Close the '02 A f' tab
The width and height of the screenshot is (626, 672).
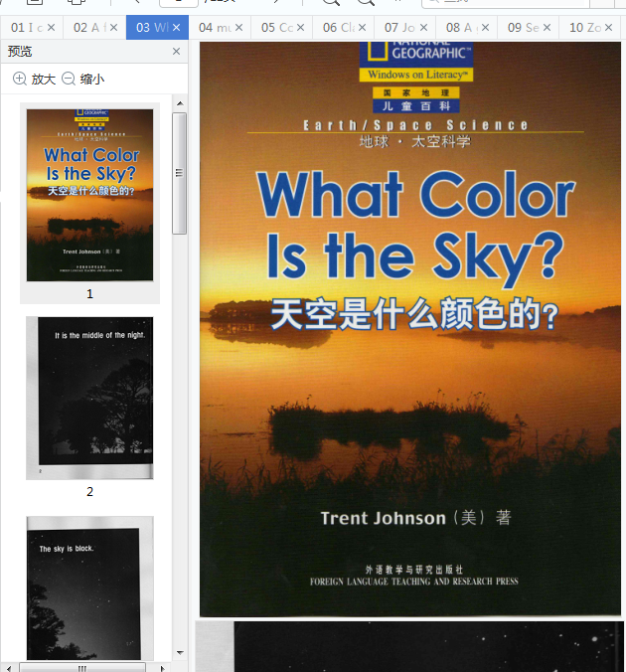pyautogui.click(x=113, y=28)
